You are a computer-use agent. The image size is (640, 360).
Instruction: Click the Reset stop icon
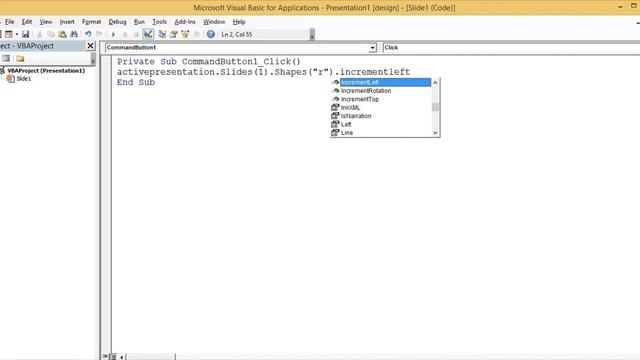click(136, 34)
